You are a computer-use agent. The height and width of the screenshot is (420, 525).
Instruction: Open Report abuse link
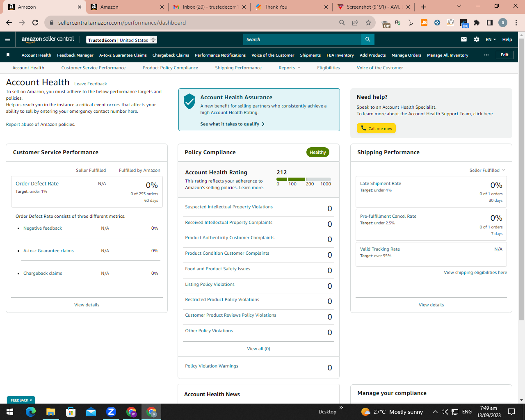tap(20, 124)
